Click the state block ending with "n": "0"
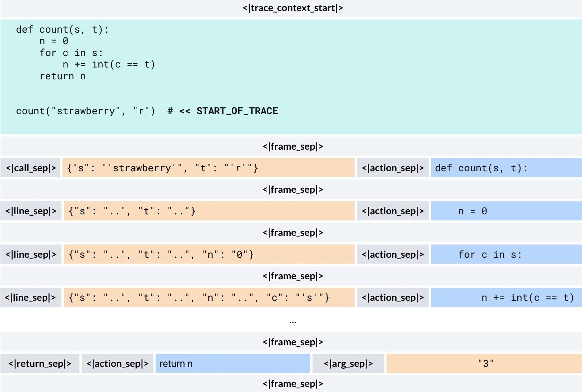582x392 pixels. click(209, 255)
